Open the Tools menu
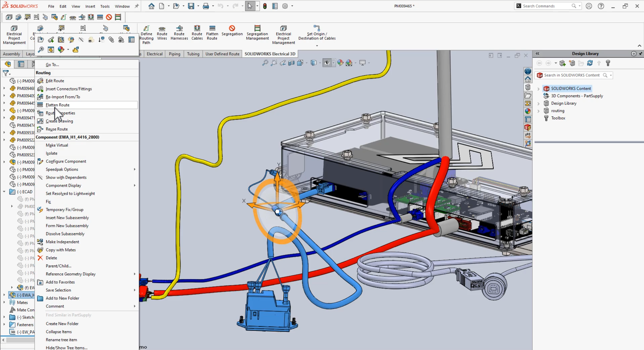The width and height of the screenshot is (644, 350). pos(105,6)
